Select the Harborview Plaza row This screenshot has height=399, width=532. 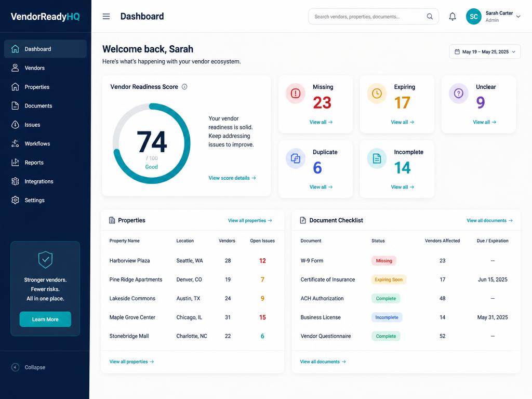(x=192, y=261)
